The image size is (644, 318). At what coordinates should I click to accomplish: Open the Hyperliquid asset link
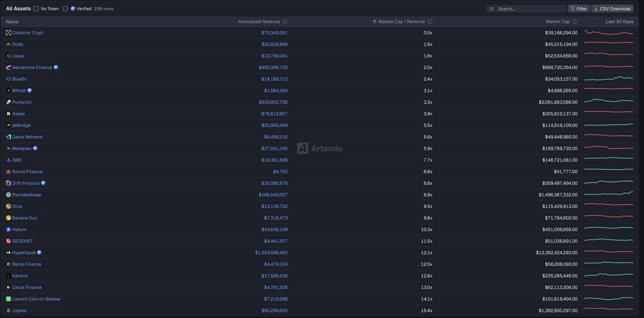[x=24, y=252]
